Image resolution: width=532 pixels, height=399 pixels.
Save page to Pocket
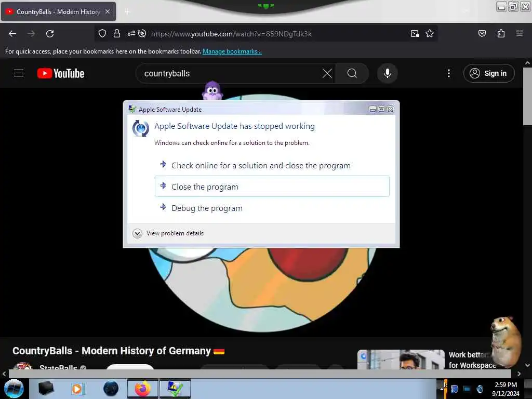point(482,34)
